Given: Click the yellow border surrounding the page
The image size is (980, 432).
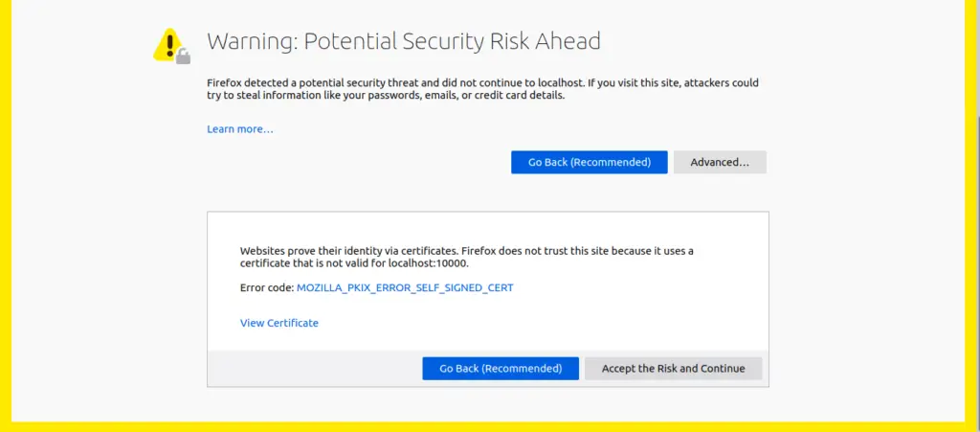Looking at the screenshot, I should pyautogui.click(x=6, y=216).
